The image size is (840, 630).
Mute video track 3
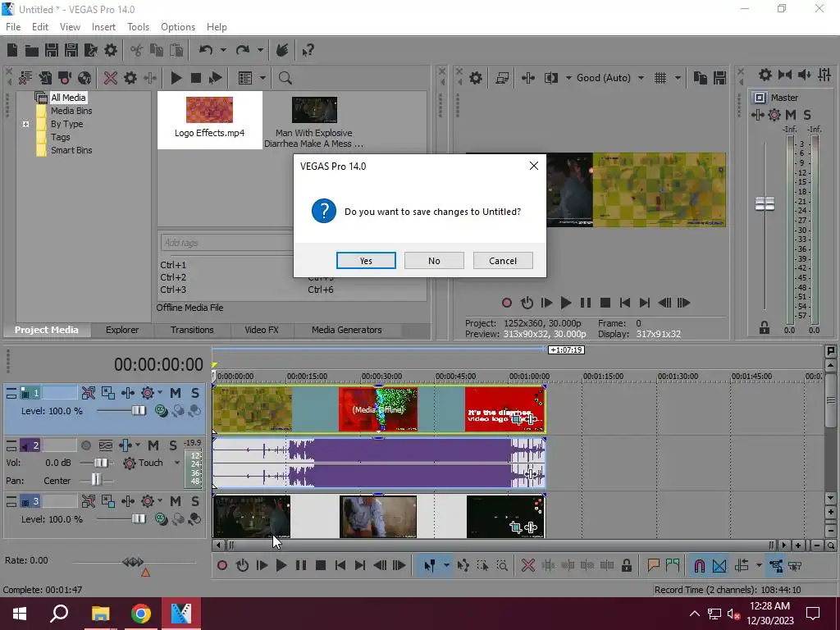(176, 501)
